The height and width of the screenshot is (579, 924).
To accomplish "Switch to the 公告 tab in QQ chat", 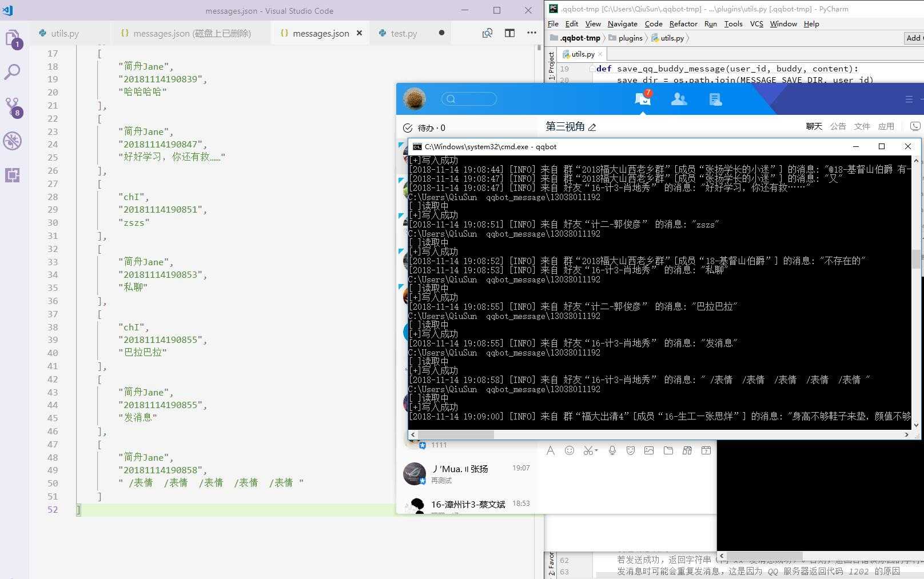I will (838, 126).
